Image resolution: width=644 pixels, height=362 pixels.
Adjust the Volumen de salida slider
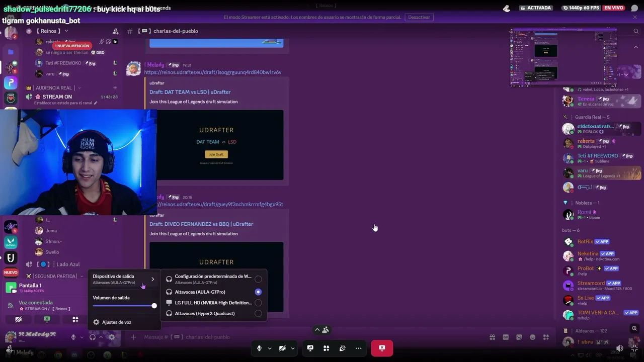point(124,306)
